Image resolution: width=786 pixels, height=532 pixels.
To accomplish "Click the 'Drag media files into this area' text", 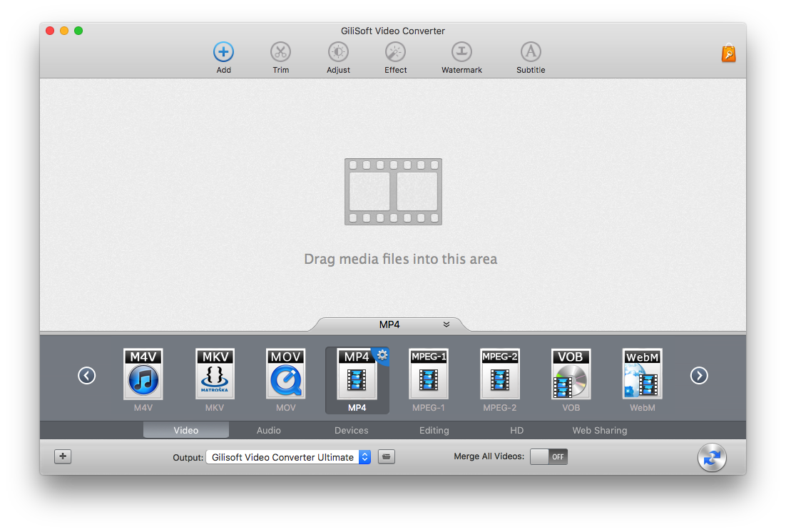I will click(x=401, y=259).
